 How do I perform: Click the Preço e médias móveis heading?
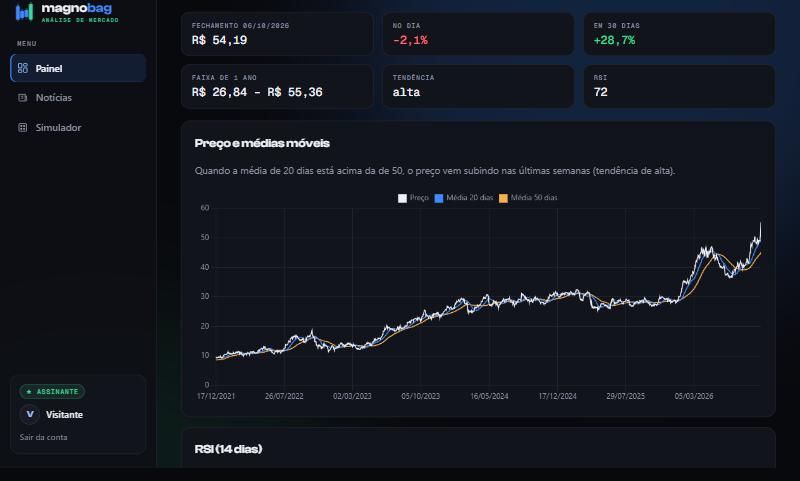coord(262,143)
